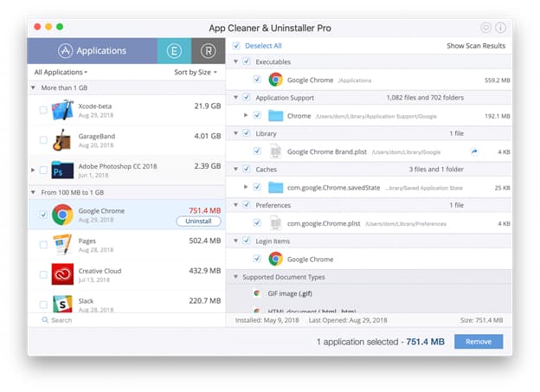Click the GarageBand guitar icon

pyautogui.click(x=62, y=140)
